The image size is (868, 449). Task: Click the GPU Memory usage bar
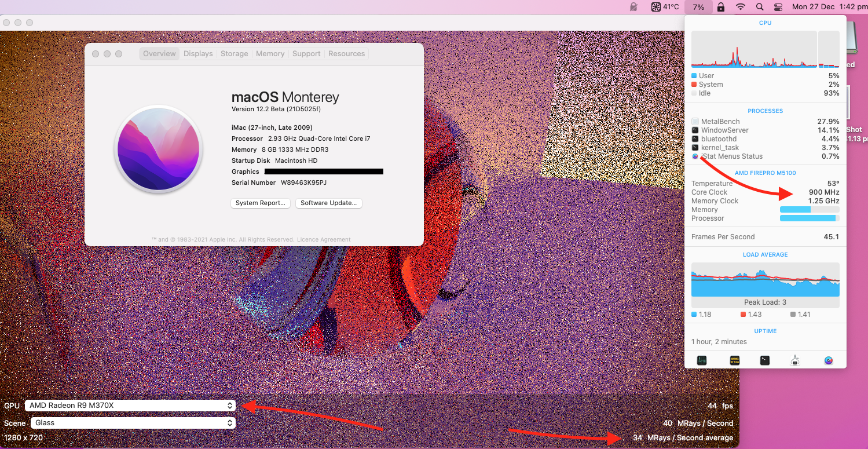(x=810, y=210)
